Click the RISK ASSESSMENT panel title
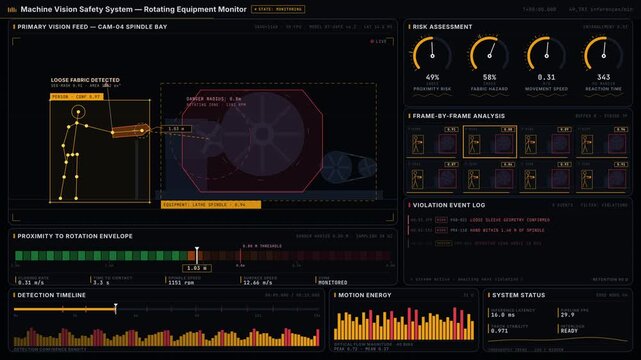The image size is (641, 360). 442,27
